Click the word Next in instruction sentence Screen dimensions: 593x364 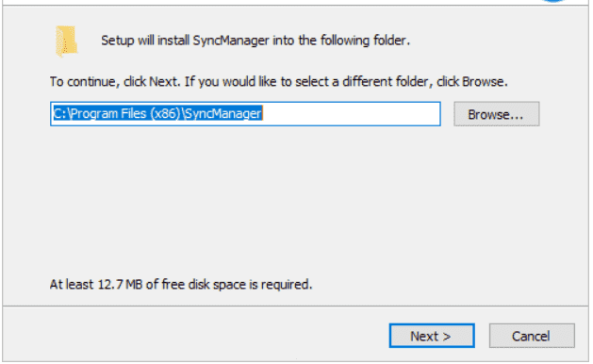click(163, 82)
